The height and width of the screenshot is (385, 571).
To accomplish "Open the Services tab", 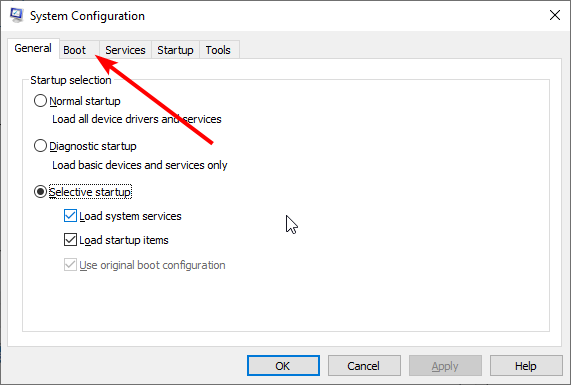I will point(125,50).
